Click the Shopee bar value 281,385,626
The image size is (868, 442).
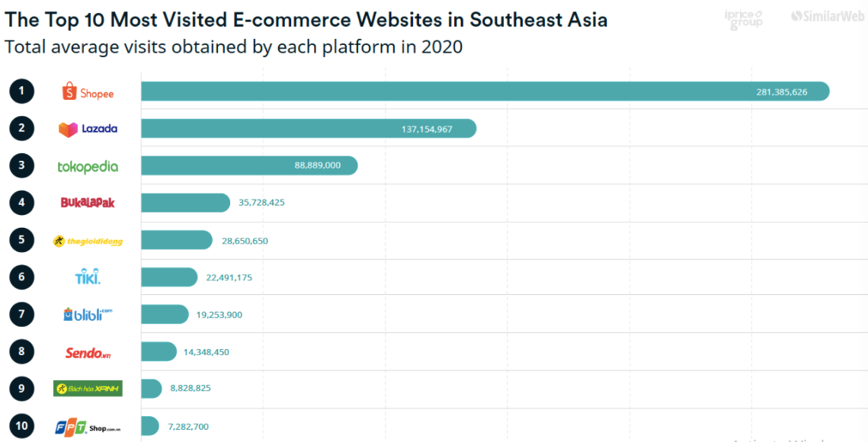click(782, 92)
